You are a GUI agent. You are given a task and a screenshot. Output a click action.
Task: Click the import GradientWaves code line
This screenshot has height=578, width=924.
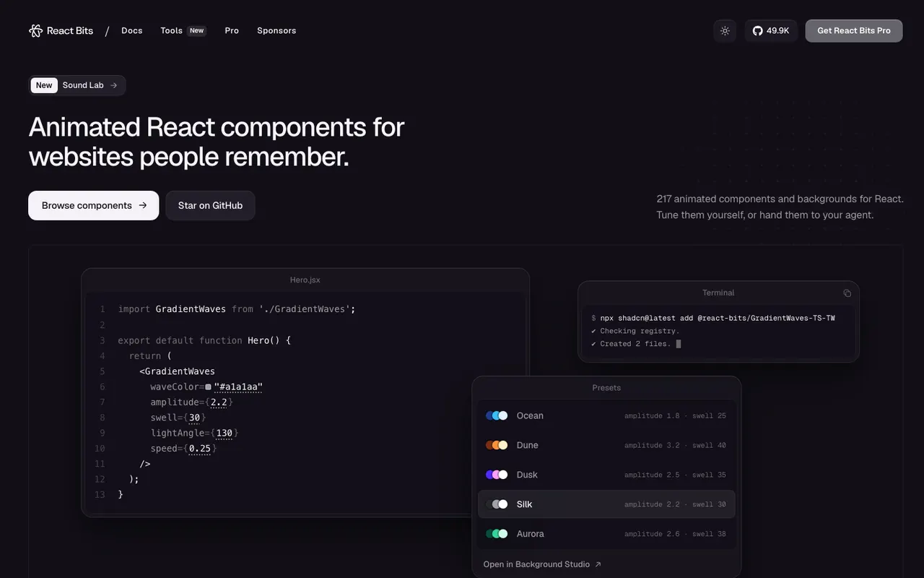point(237,309)
